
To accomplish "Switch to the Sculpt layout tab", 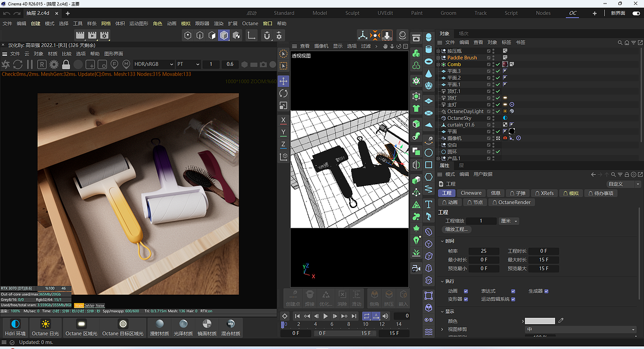I will pyautogui.click(x=352, y=13).
